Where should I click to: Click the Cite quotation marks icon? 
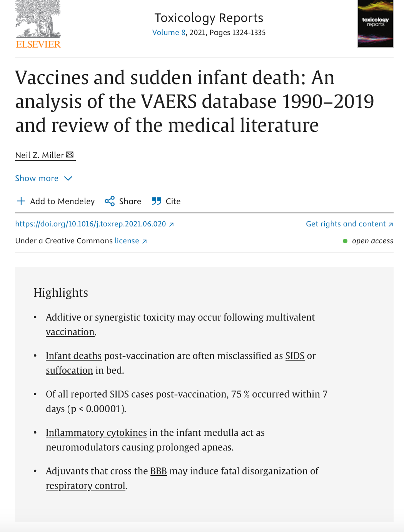(156, 201)
